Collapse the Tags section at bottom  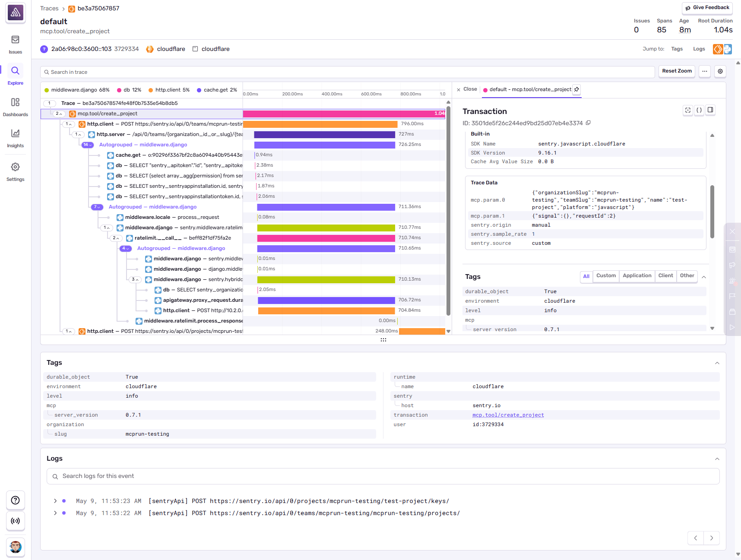718,363
